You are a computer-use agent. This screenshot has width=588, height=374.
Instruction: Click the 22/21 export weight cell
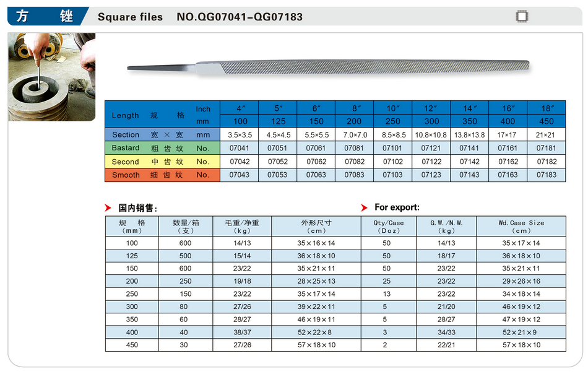pos(446,345)
